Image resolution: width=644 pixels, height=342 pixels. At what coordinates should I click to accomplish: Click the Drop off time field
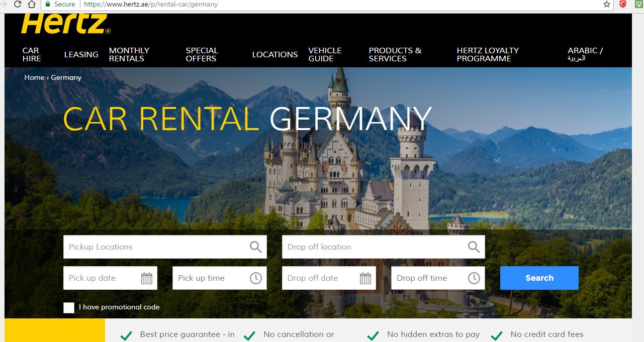(438, 278)
